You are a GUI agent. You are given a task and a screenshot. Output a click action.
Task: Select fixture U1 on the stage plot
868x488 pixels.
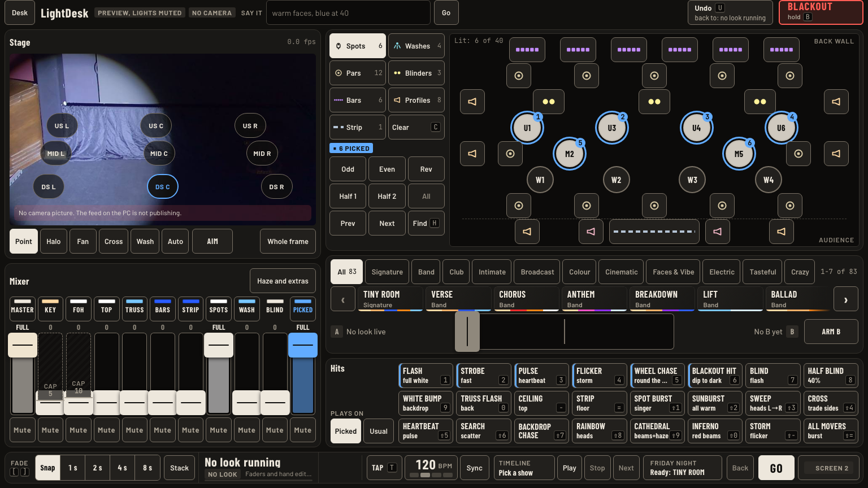[527, 128]
